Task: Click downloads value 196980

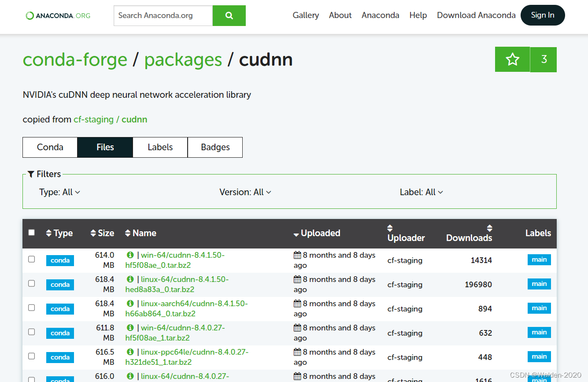Action: click(478, 285)
